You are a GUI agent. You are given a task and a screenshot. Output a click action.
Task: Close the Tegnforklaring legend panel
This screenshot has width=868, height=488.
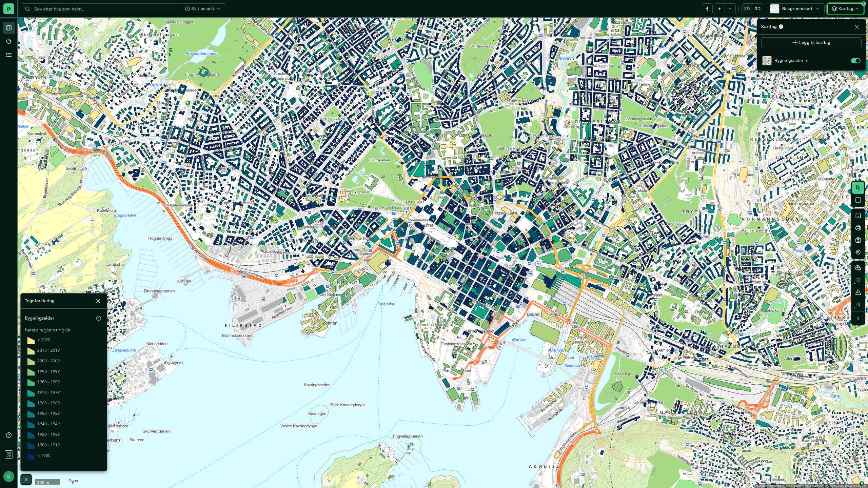98,301
